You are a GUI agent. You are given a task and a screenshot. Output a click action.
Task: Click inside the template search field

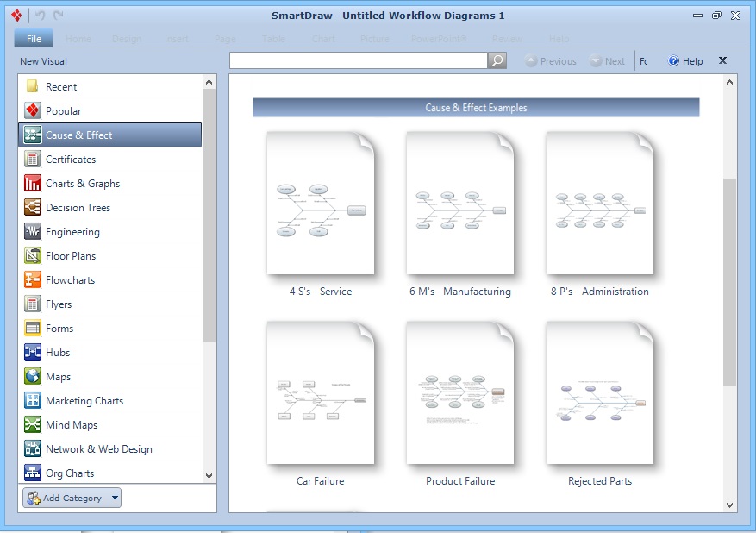359,60
